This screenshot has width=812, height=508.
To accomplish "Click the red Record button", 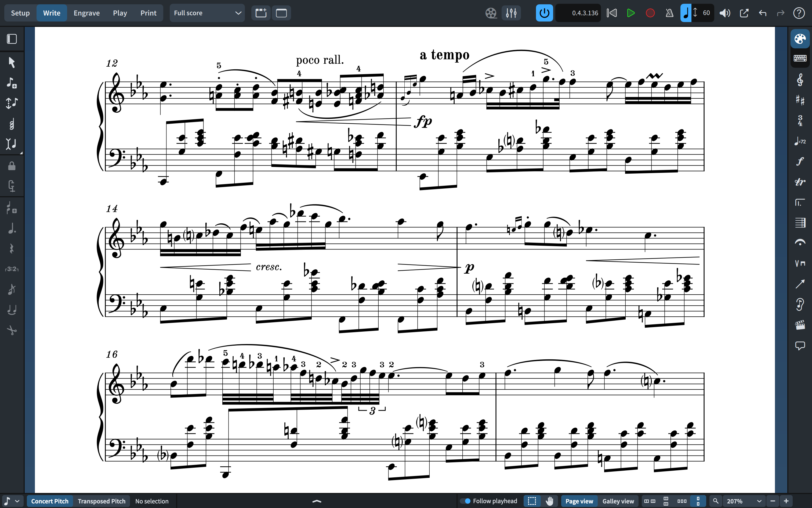I will click(650, 13).
